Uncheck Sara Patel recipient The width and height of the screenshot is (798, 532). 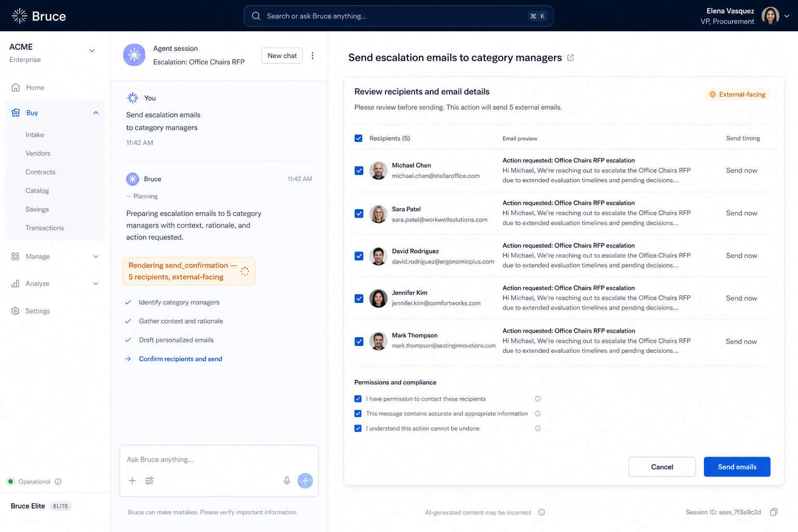pyautogui.click(x=359, y=214)
